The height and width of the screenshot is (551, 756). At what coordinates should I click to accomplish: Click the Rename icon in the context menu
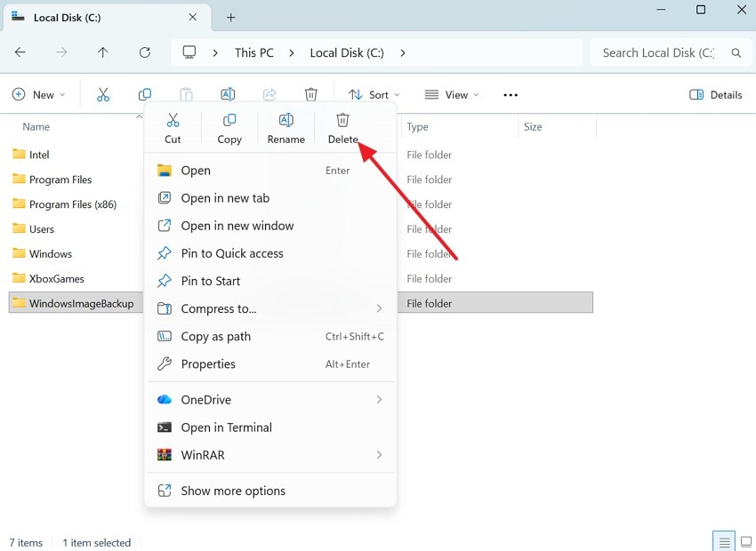pos(286,120)
